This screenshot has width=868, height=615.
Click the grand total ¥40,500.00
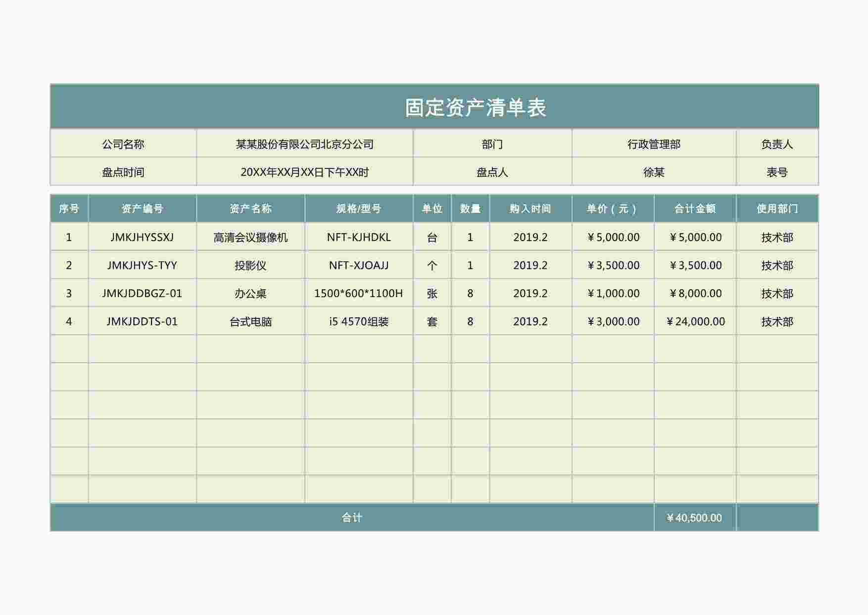(695, 517)
